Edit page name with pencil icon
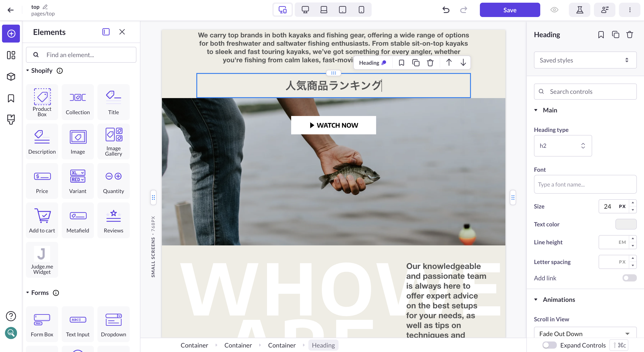The image size is (644, 352). point(45,7)
